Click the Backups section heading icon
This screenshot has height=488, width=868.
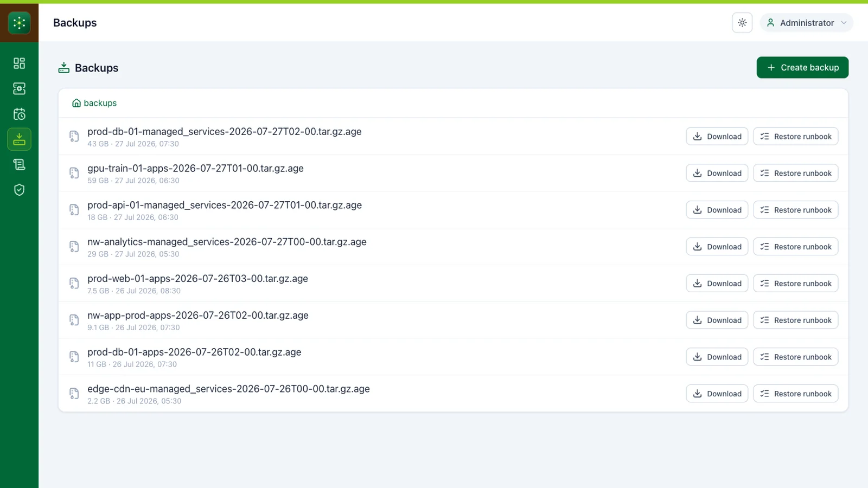pyautogui.click(x=64, y=68)
